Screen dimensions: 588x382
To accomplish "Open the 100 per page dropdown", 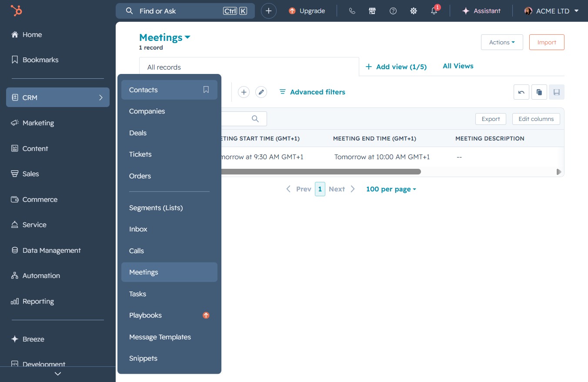I will [391, 189].
